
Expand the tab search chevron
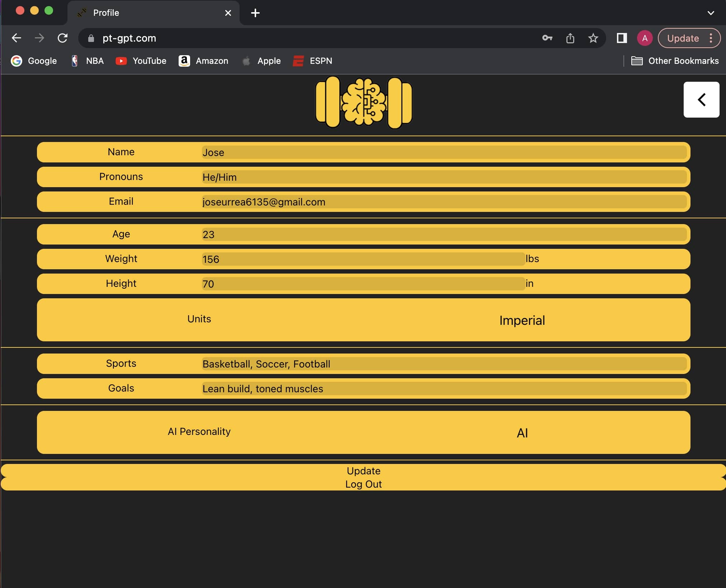[x=710, y=13]
